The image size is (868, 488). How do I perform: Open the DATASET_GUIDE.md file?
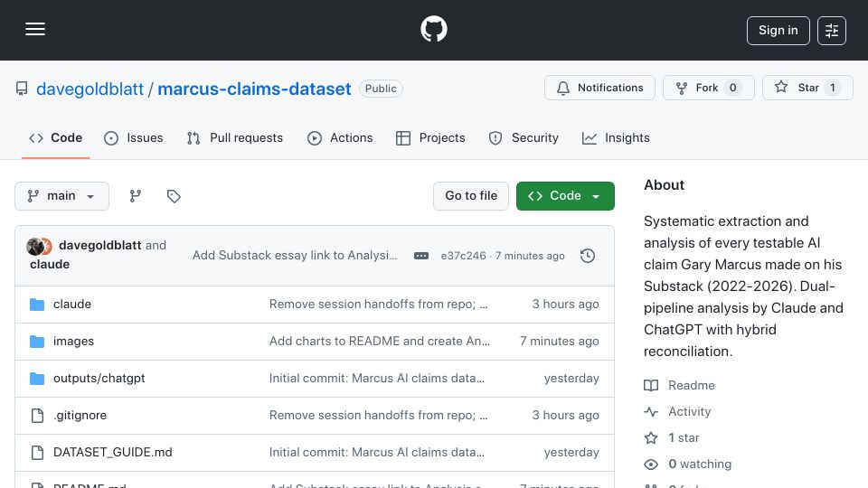coord(112,452)
